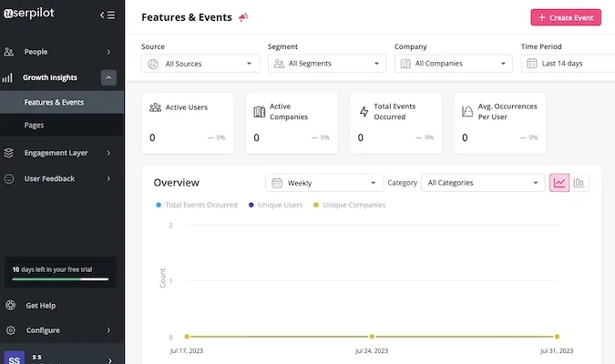
Task: Open the User Feedback menu item
Action: pyautogui.click(x=62, y=178)
